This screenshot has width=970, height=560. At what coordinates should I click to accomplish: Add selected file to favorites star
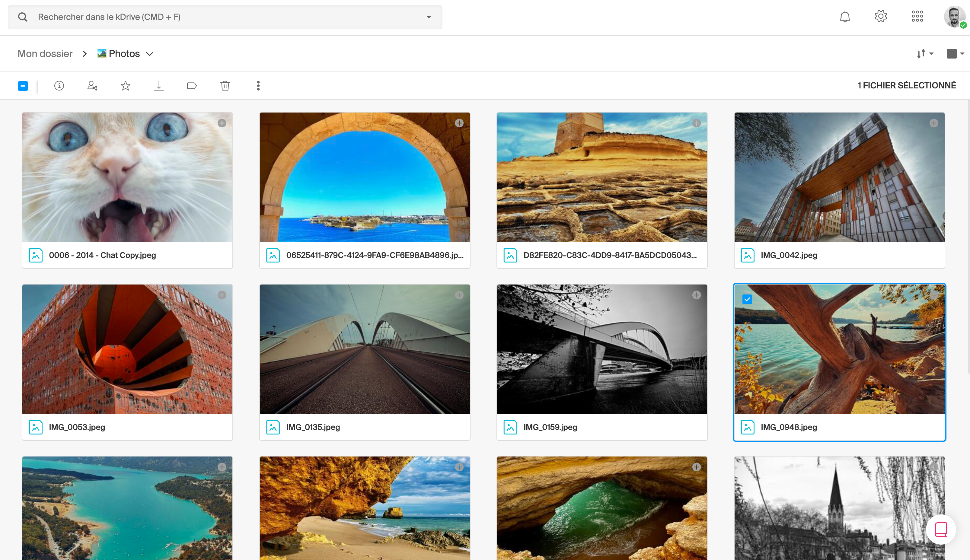(x=125, y=86)
